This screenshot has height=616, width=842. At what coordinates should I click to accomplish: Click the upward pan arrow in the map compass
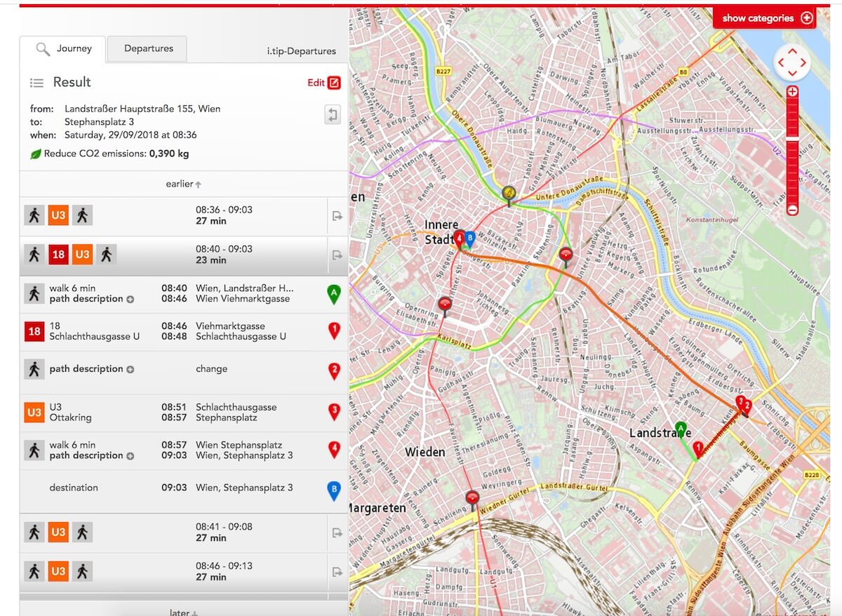[x=791, y=49]
